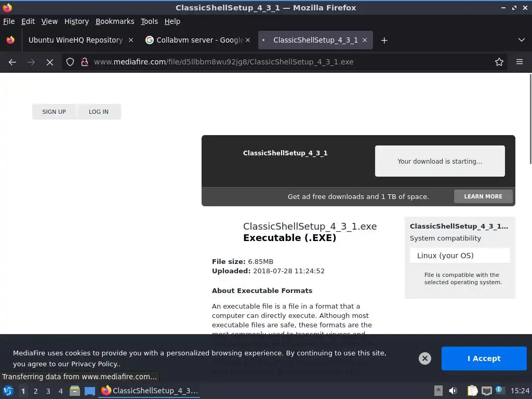The image size is (532, 399).
Task: Open the Bookmarks menu
Action: [115, 21]
